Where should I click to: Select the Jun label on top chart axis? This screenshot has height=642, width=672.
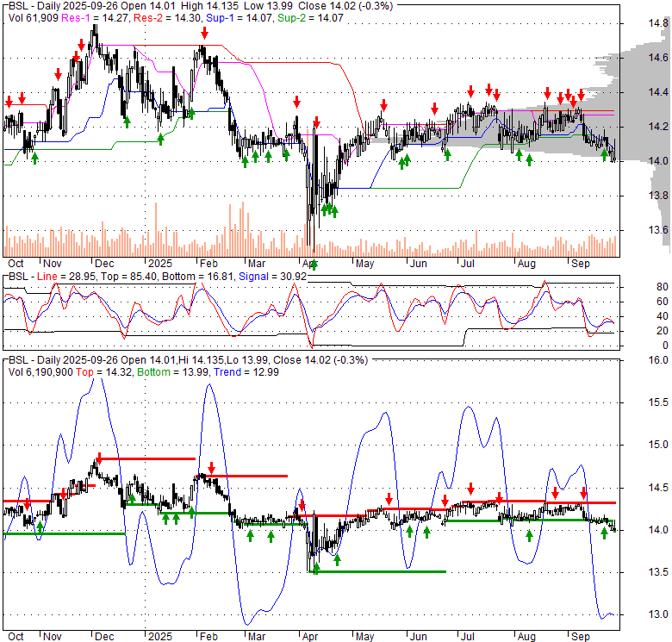coord(419,263)
